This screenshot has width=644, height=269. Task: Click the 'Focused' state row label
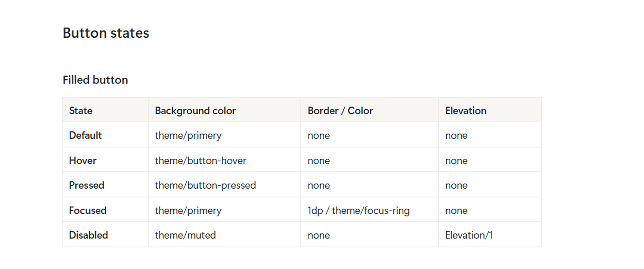tap(87, 210)
